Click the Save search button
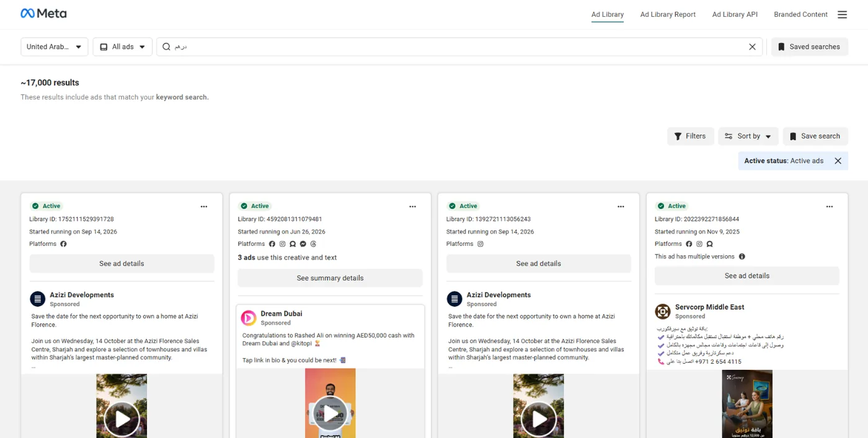Image resolution: width=868 pixels, height=438 pixels. tap(815, 136)
